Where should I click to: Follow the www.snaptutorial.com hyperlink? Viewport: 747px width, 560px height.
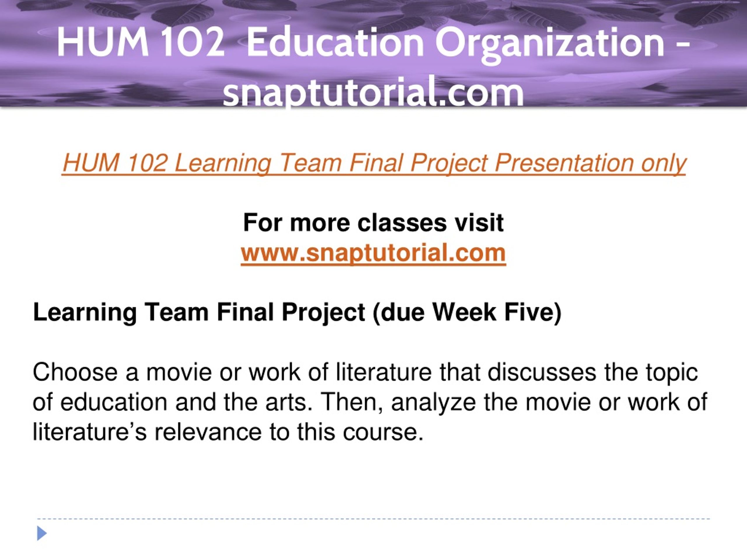click(373, 253)
